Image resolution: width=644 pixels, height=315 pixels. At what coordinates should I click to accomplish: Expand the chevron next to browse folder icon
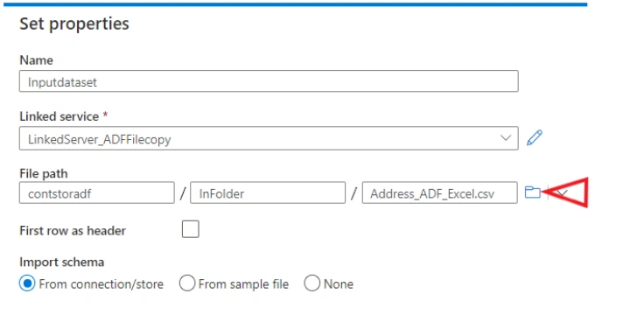(x=563, y=192)
